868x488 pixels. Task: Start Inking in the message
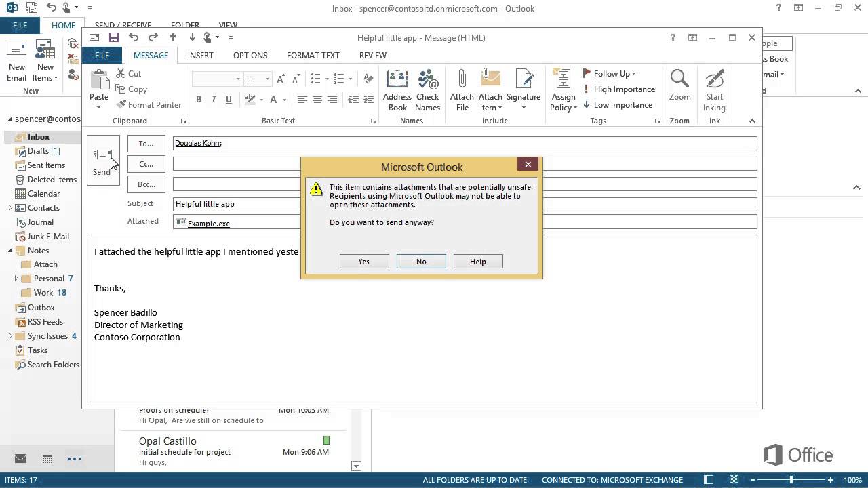tap(714, 90)
